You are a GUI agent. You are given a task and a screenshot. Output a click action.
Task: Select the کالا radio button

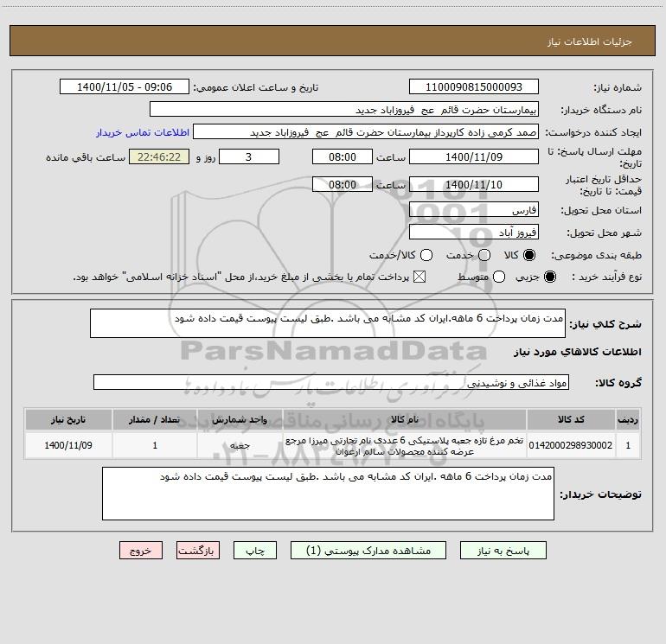click(x=529, y=255)
